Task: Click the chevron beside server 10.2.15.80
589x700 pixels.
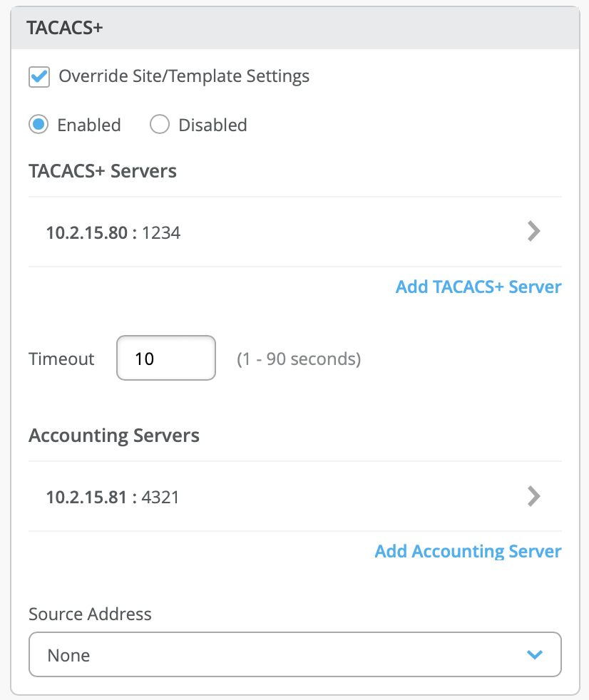Action: [533, 232]
